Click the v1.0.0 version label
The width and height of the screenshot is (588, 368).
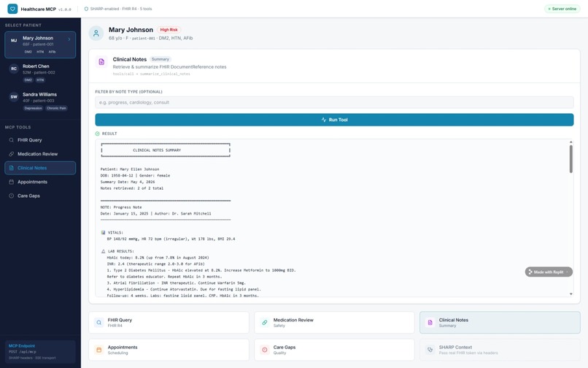tap(64, 9)
